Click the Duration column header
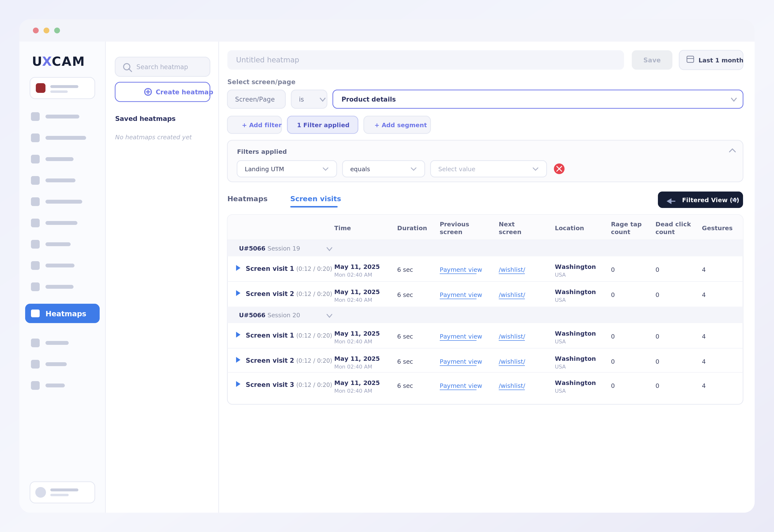The width and height of the screenshot is (774, 532). pyautogui.click(x=412, y=228)
